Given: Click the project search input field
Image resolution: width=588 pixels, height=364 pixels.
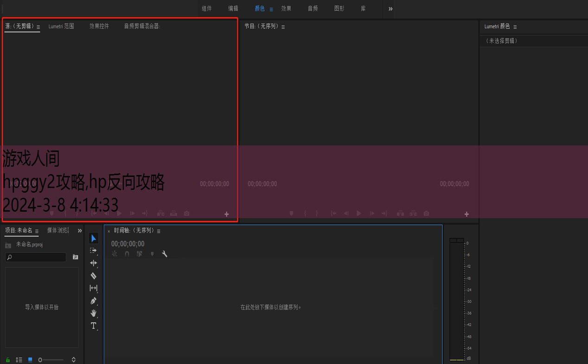Looking at the screenshot, I should coord(36,257).
